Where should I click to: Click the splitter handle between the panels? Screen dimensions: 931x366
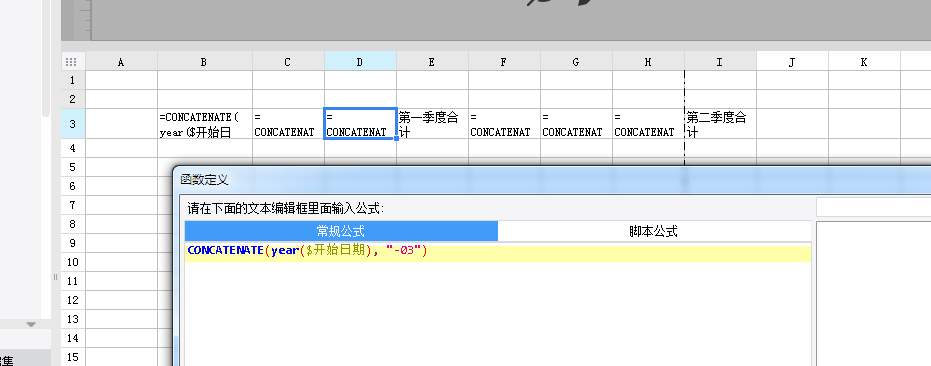56,276
